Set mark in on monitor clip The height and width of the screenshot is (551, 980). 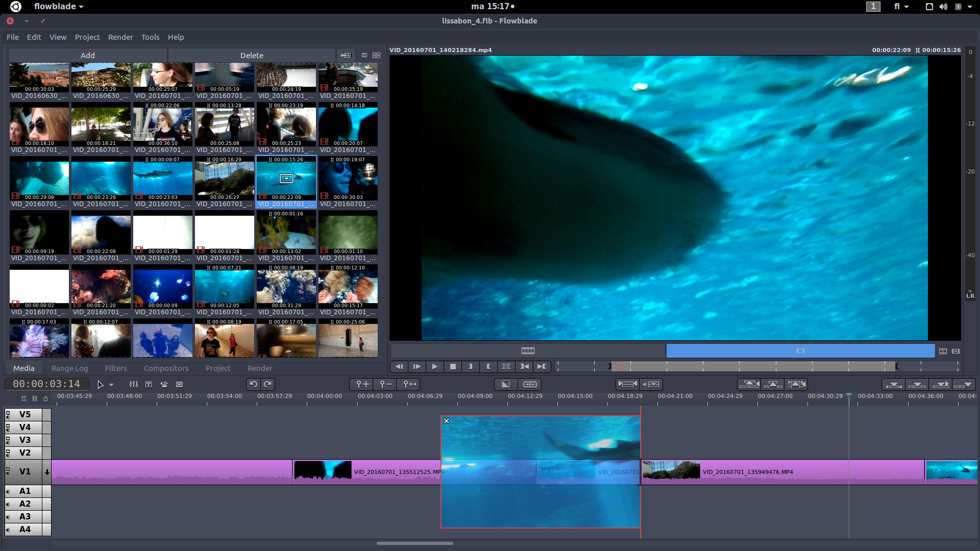click(471, 366)
